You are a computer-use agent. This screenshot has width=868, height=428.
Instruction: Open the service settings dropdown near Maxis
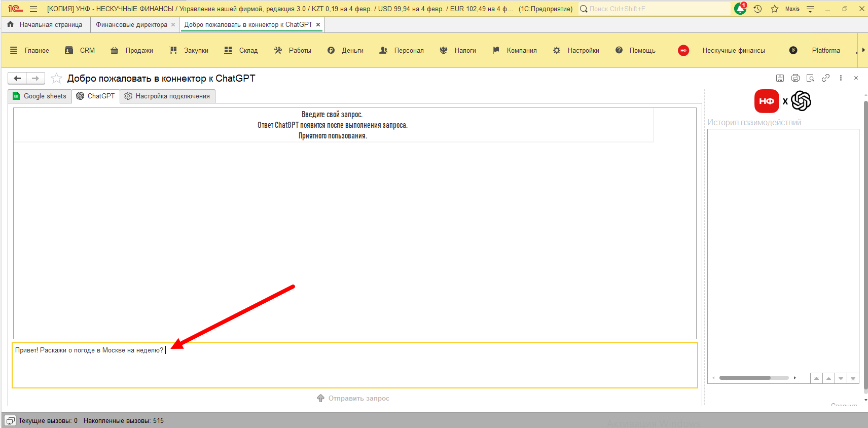tap(810, 9)
